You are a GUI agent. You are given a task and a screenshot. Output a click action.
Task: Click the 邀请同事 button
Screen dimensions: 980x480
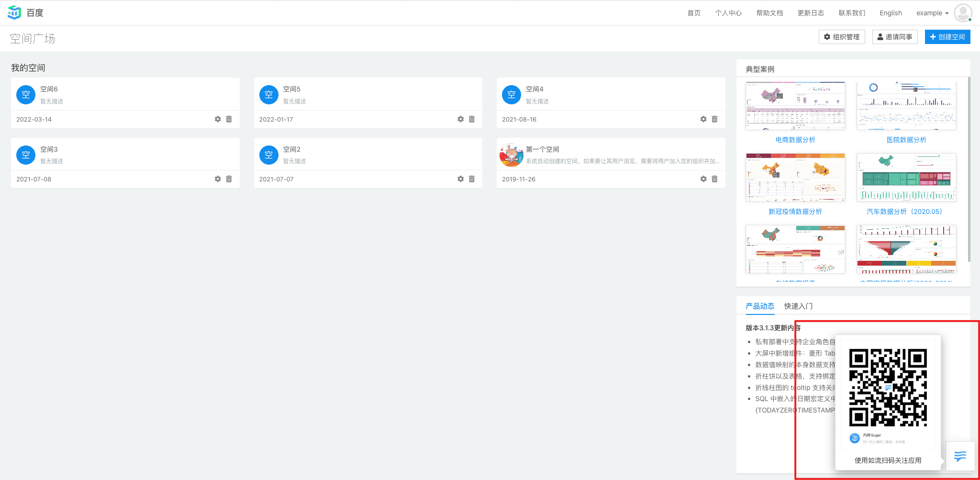click(895, 37)
